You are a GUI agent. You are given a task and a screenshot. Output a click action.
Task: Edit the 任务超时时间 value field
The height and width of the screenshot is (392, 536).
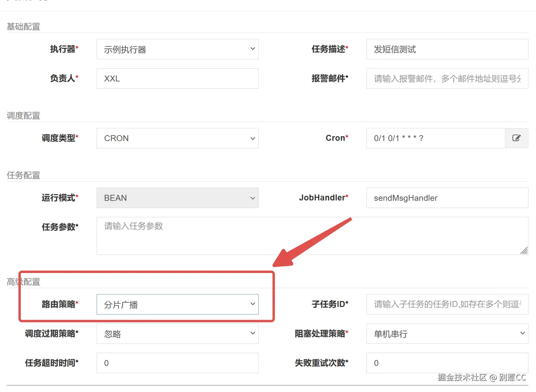click(x=177, y=363)
